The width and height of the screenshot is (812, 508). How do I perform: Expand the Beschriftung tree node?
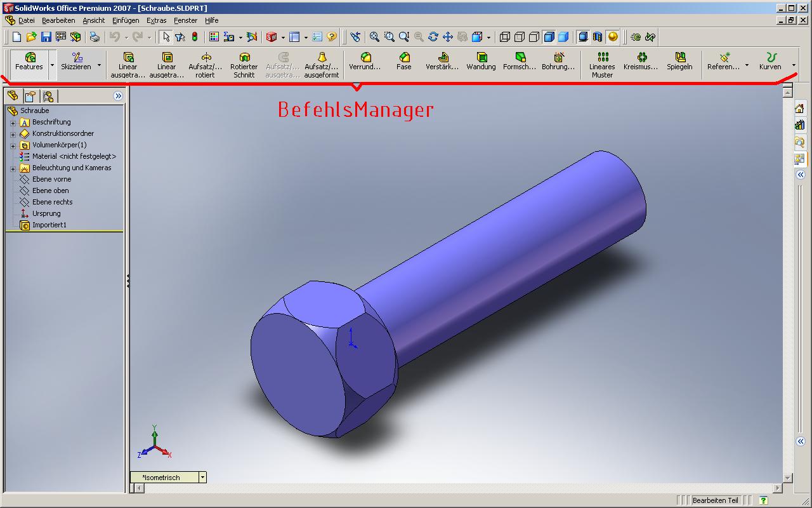click(13, 123)
